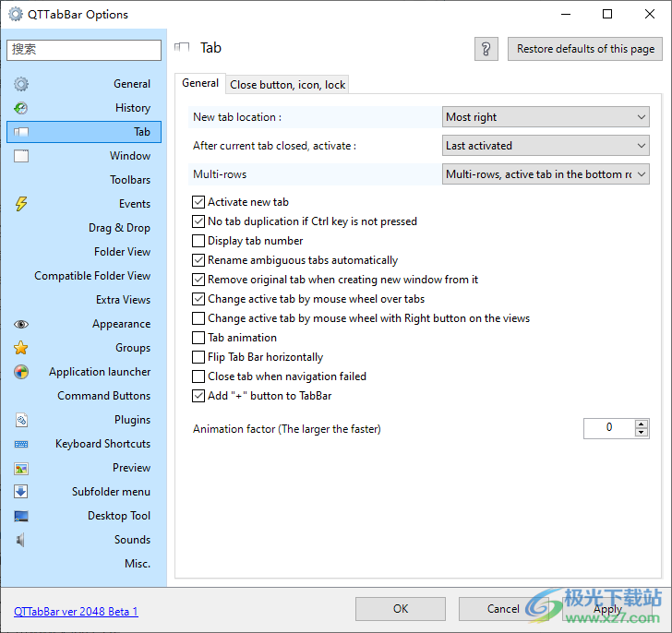Click the Keyboard Shortcuts keyboard icon
This screenshot has width=672, height=633.
pyautogui.click(x=21, y=444)
